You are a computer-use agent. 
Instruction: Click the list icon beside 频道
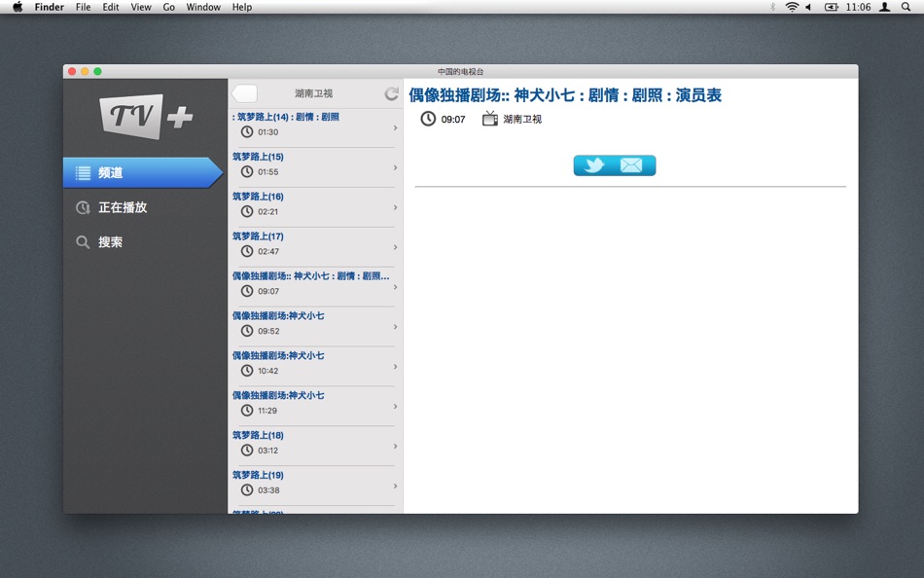tap(83, 173)
